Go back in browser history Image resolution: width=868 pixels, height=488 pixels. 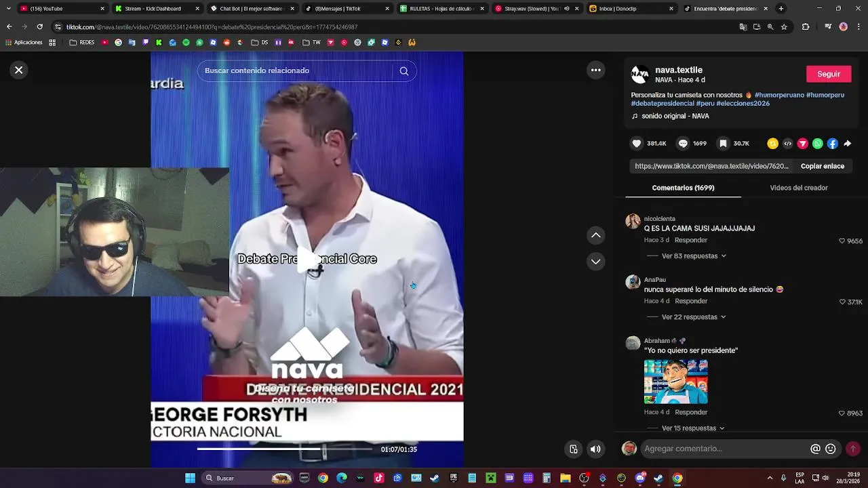[9, 27]
